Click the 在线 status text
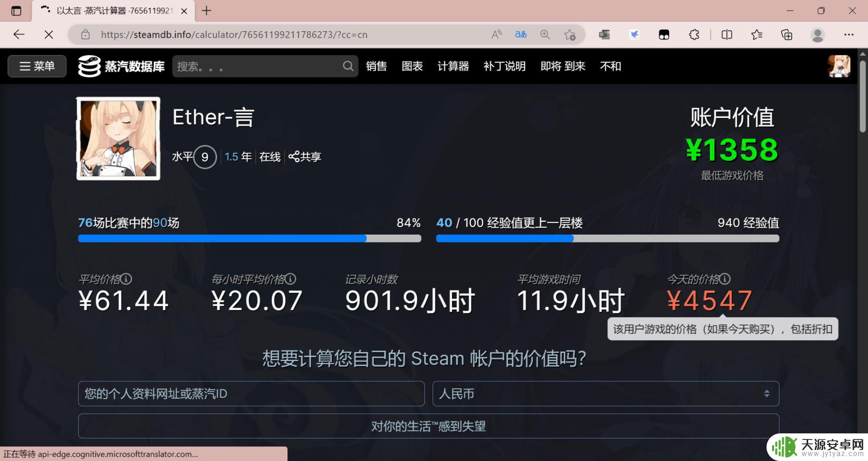Viewport: 868px width, 461px height. pos(270,157)
